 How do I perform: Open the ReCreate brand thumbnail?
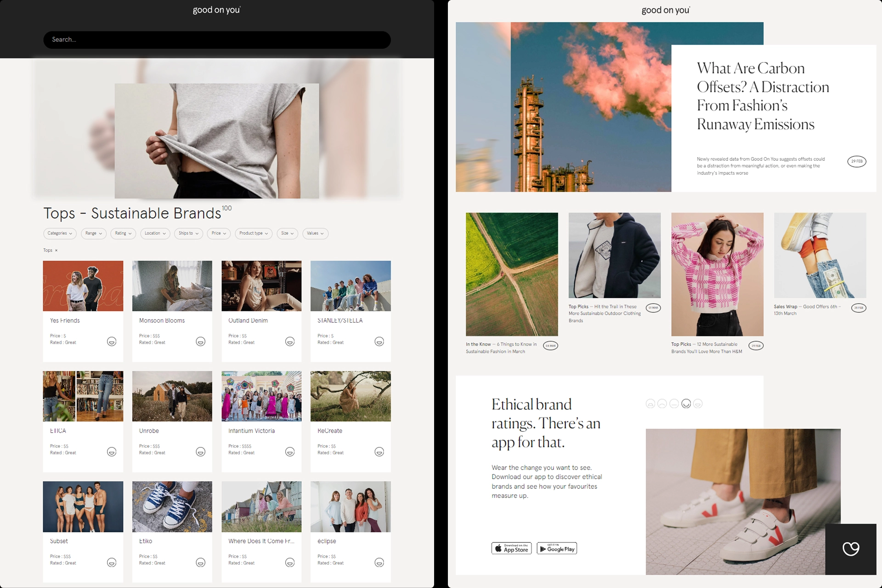[351, 396]
